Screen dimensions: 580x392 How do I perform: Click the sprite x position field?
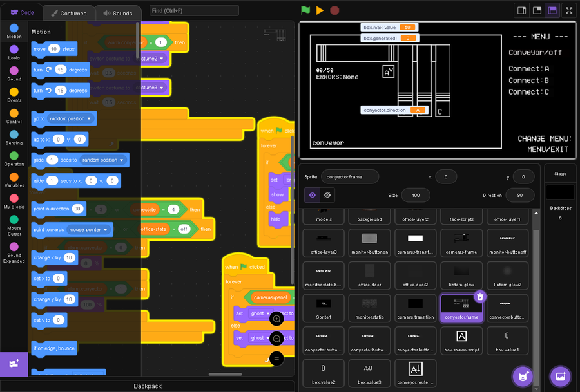click(446, 176)
